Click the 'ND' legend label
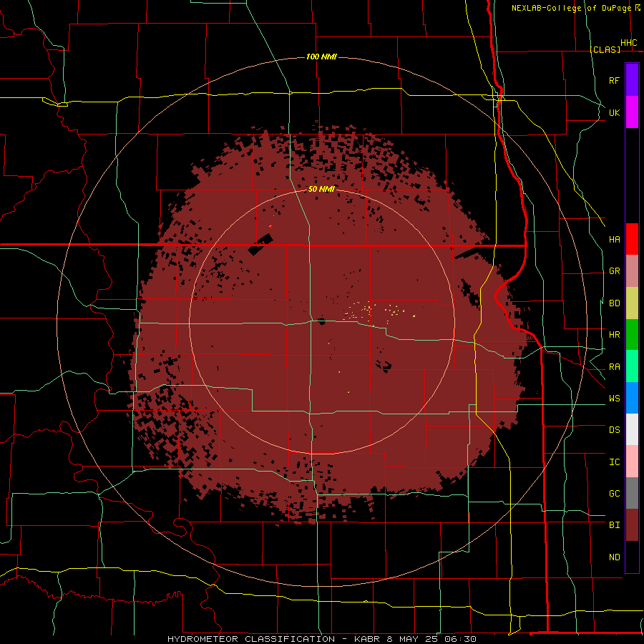 click(614, 557)
